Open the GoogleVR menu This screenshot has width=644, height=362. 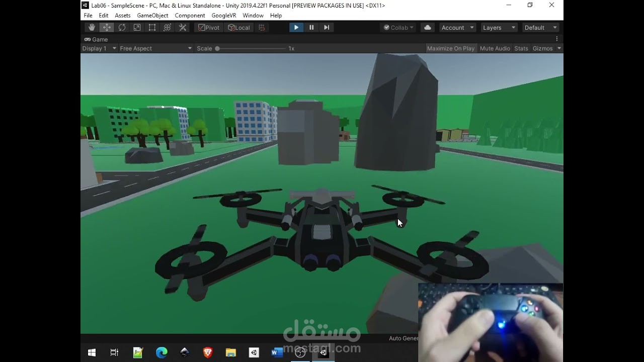coord(223,15)
